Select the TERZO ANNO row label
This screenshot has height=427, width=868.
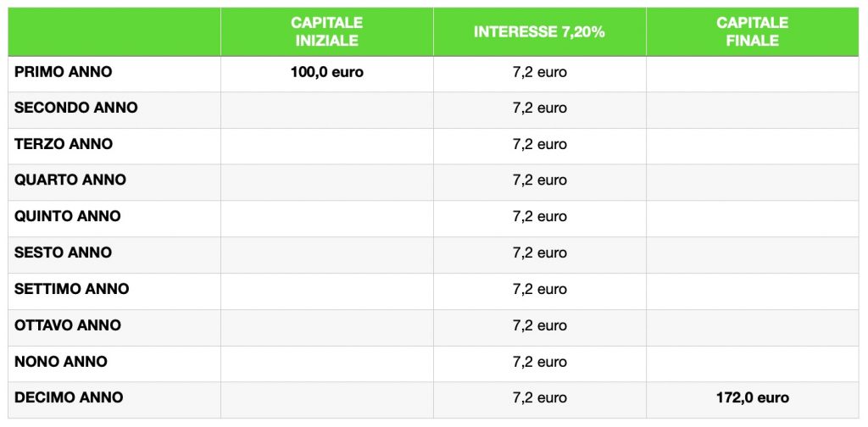pos(64,144)
